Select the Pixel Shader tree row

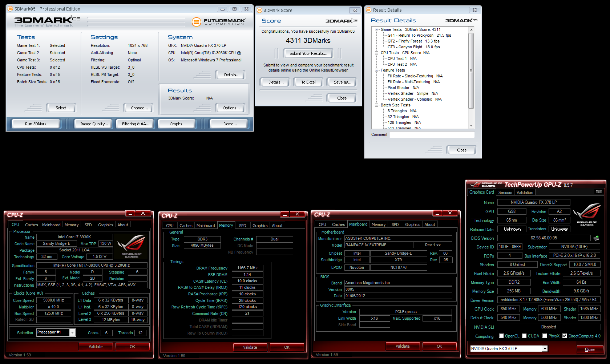point(403,88)
